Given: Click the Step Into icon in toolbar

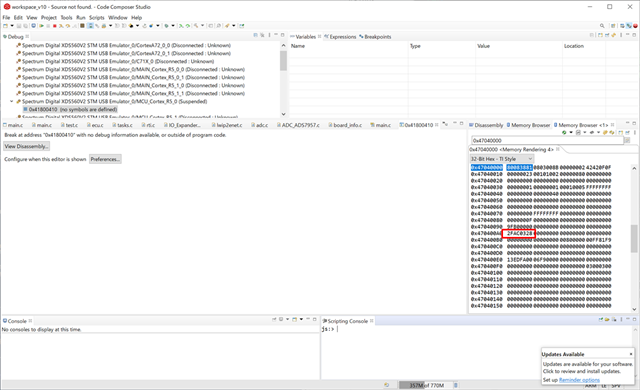Looking at the screenshot, I should 61,26.
